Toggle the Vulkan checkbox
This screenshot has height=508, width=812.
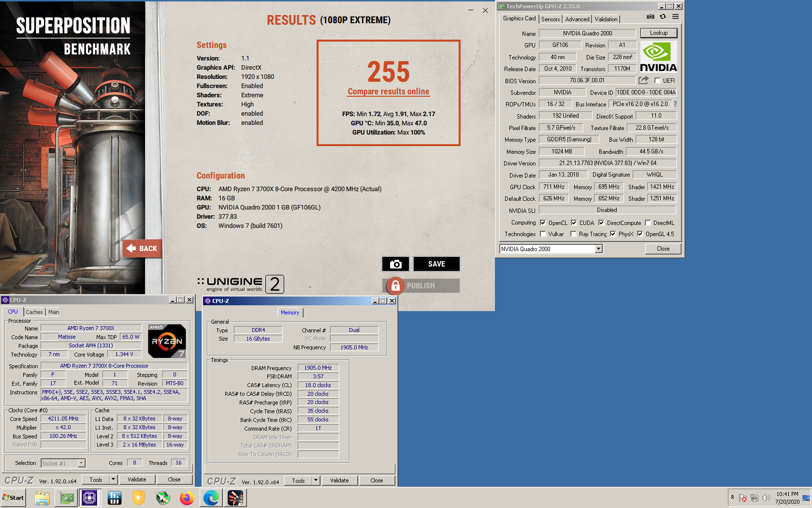pos(543,234)
